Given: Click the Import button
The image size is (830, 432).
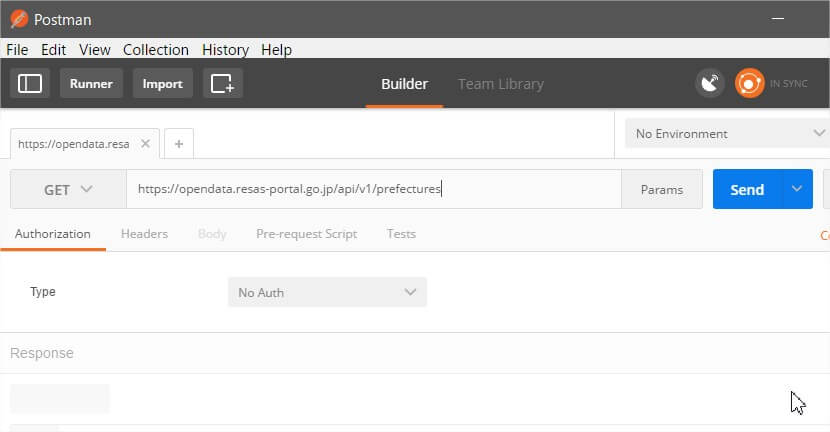Looking at the screenshot, I should click(163, 83).
